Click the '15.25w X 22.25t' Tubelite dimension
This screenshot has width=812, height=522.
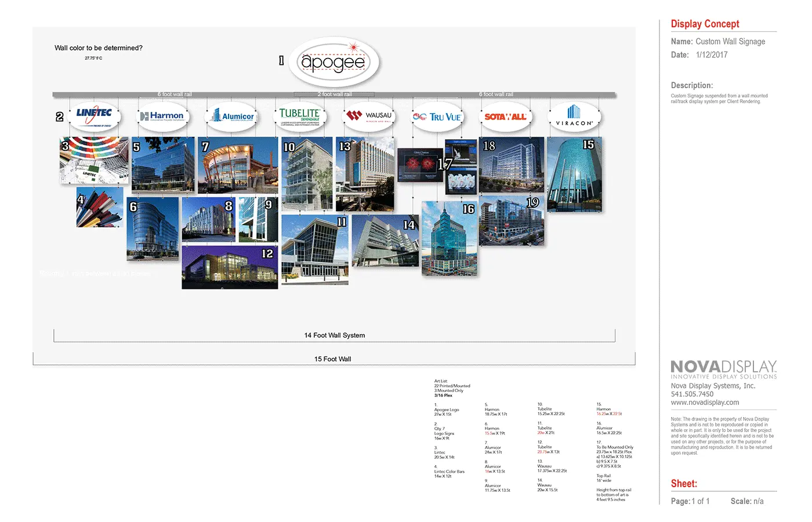tap(551, 414)
